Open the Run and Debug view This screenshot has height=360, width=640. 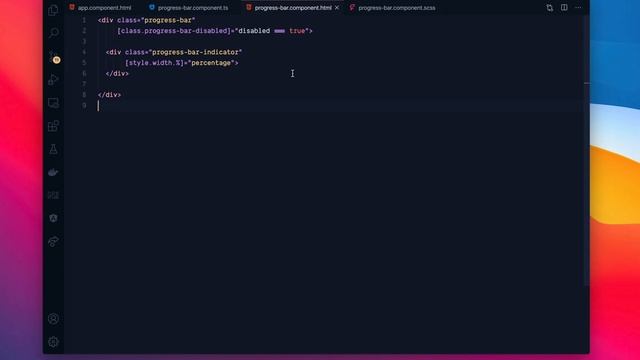53,80
